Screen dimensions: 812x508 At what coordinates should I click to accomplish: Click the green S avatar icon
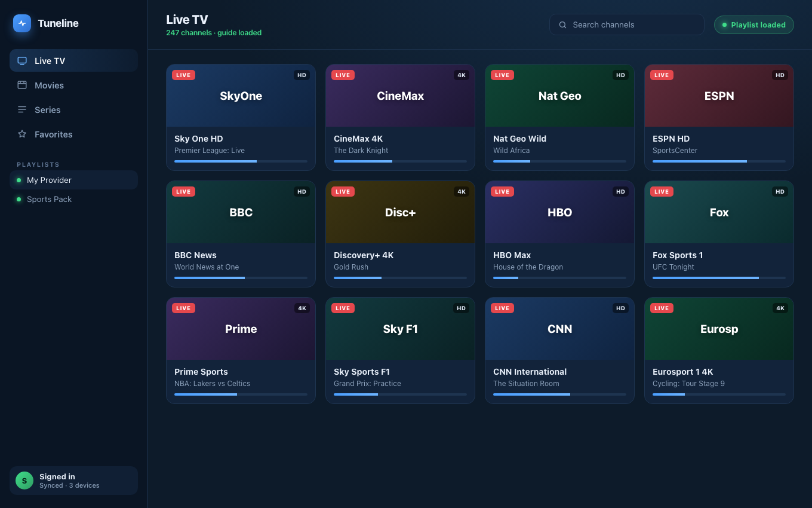(24, 481)
